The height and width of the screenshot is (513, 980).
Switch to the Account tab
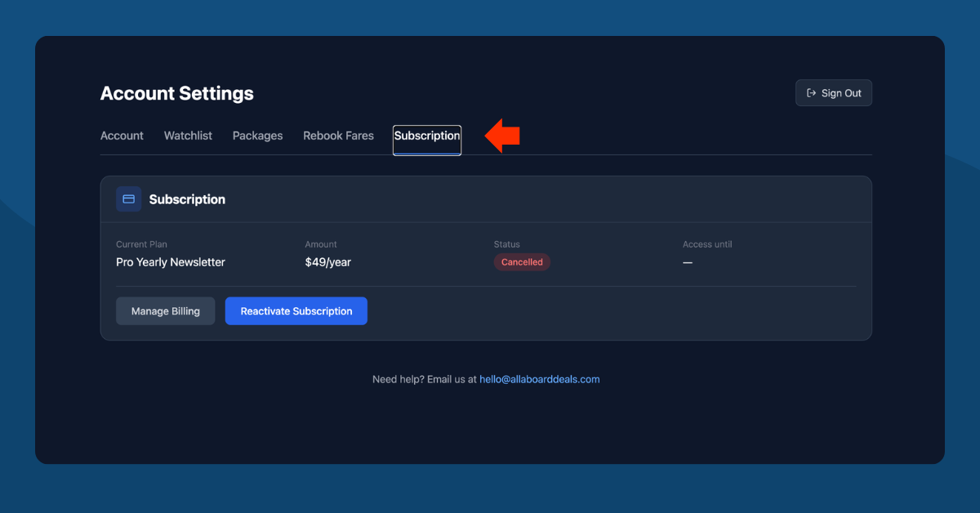pos(121,136)
